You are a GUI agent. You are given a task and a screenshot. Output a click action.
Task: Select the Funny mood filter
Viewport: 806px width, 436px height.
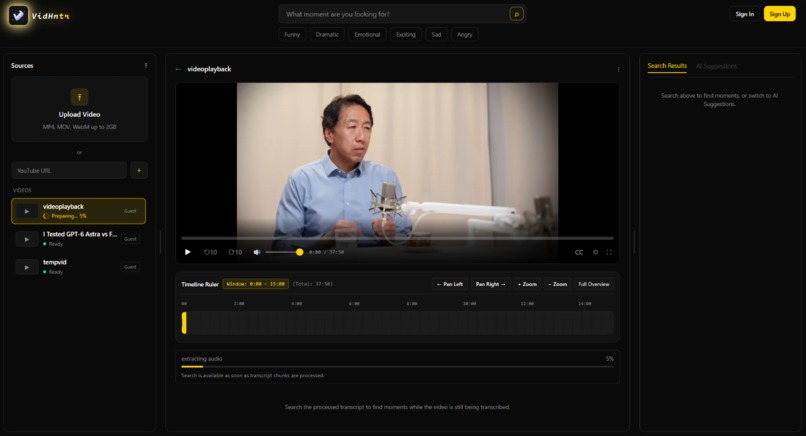[x=292, y=34]
